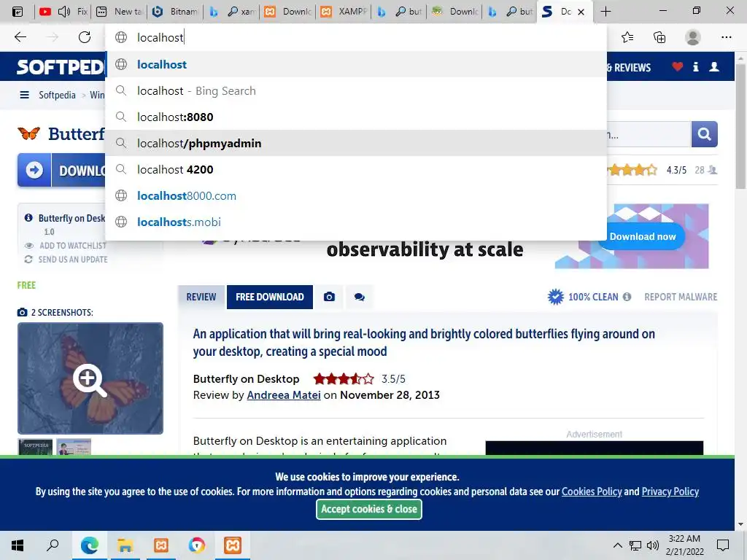
Task: Open the first small screenshot thumbnail
Action: pyautogui.click(x=35, y=447)
